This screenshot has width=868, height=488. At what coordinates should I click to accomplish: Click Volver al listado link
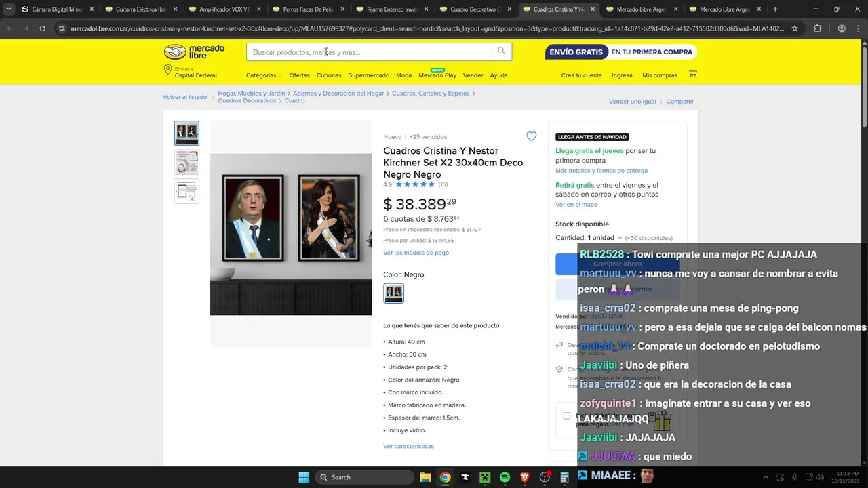pos(184,97)
